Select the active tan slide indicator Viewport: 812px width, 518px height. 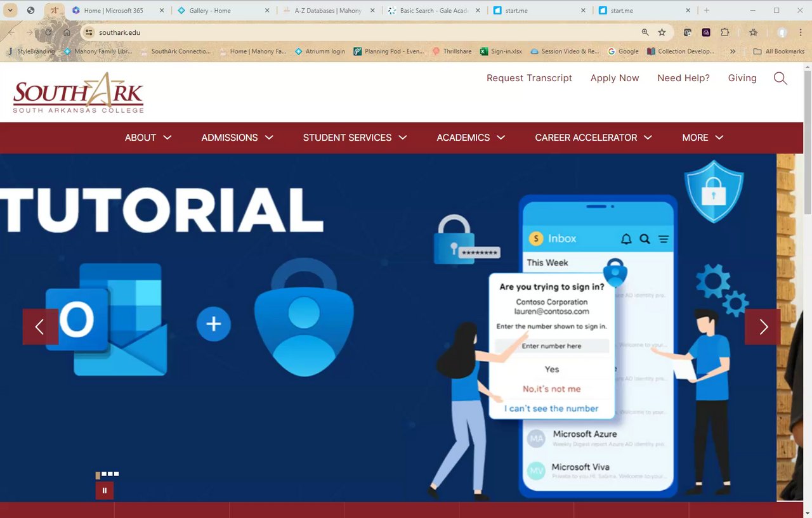[x=98, y=475]
